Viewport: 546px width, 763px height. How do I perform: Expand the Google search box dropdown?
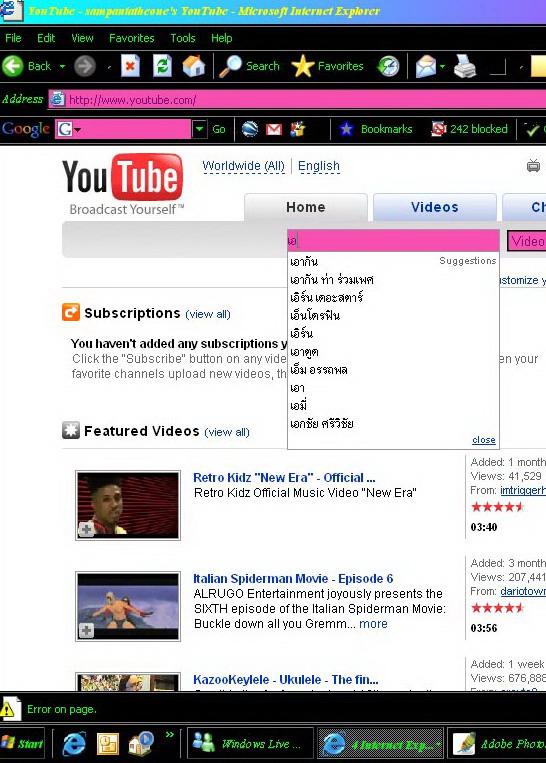199,129
